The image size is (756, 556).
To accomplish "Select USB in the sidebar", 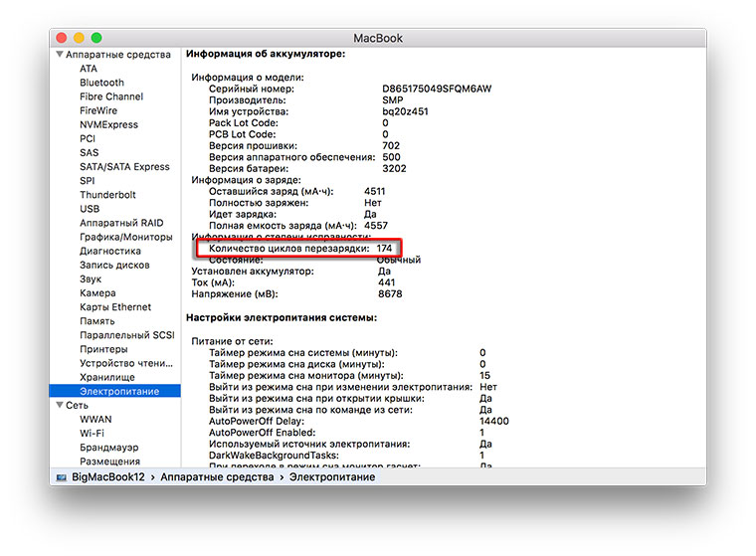I will pos(90,208).
